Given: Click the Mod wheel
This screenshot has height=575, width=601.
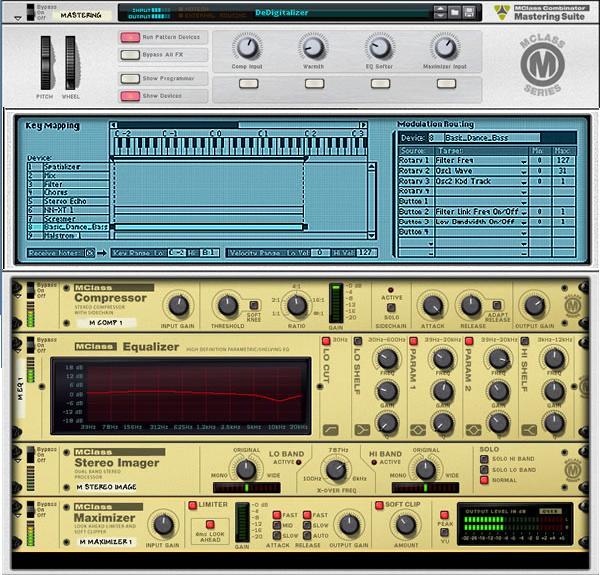Looking at the screenshot, I should [71, 63].
